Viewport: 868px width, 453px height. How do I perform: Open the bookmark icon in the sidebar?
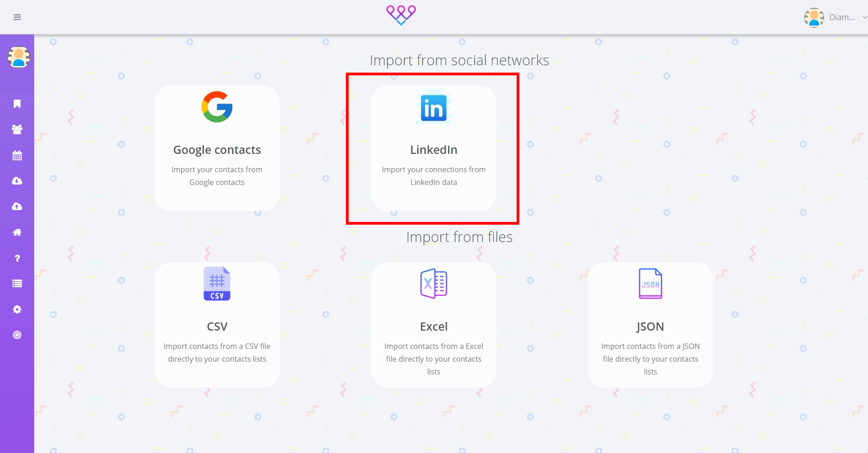(x=17, y=104)
